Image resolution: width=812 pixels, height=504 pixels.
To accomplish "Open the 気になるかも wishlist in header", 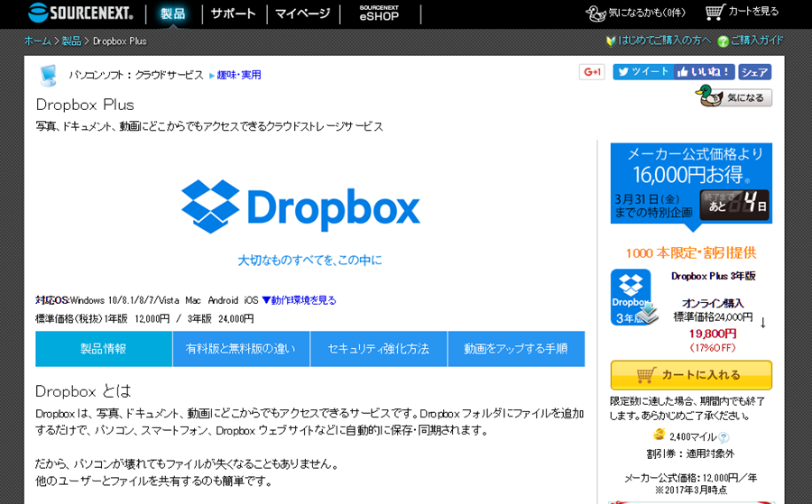I will coord(635,13).
